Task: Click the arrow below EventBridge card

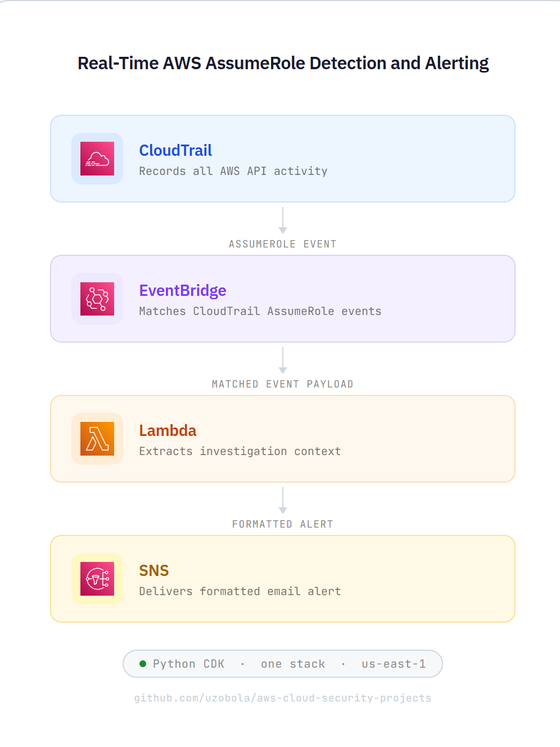Action: point(283,360)
